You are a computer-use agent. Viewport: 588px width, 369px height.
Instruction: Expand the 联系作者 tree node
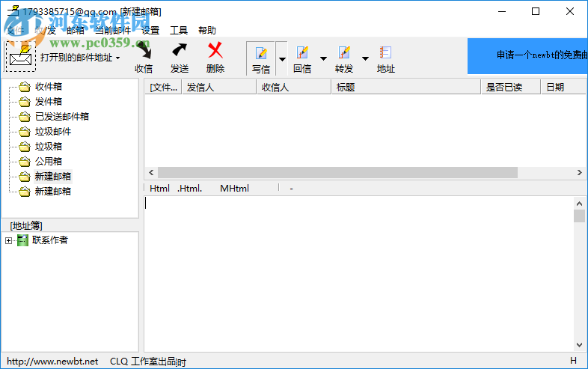tap(9, 240)
